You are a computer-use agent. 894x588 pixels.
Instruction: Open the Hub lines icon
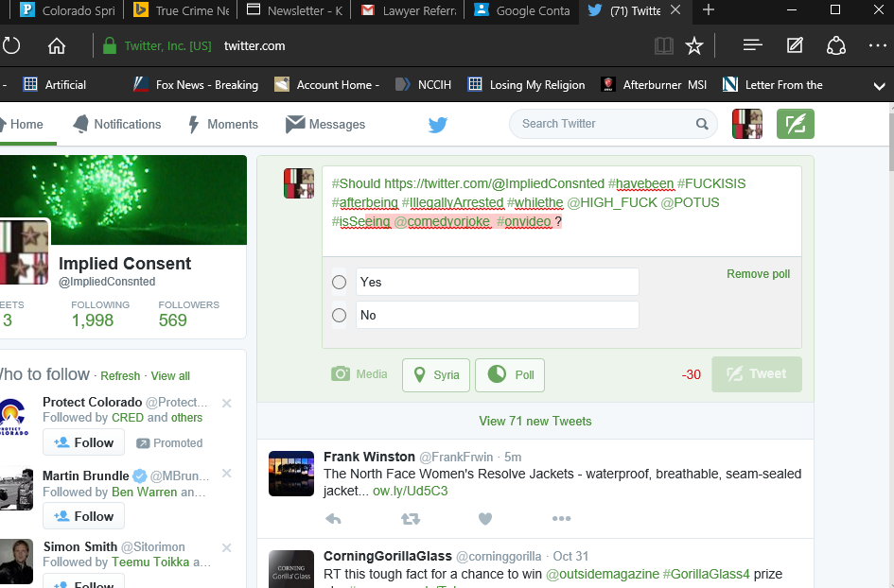point(753,45)
